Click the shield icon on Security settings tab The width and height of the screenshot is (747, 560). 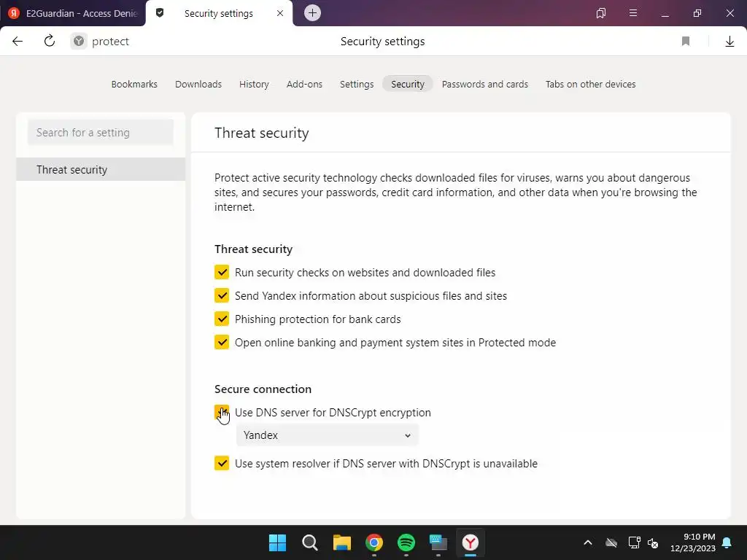[x=160, y=13]
